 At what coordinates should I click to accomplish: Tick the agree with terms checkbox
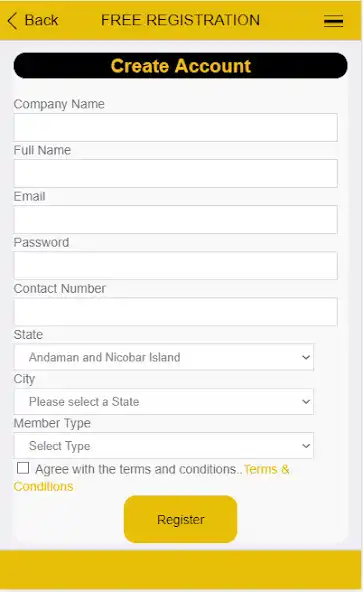click(x=23, y=468)
